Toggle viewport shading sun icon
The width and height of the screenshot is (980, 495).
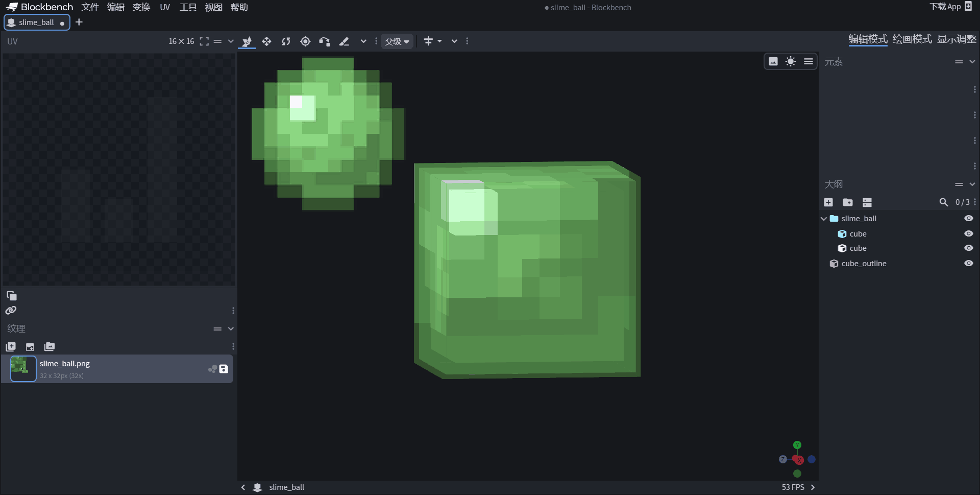791,61
